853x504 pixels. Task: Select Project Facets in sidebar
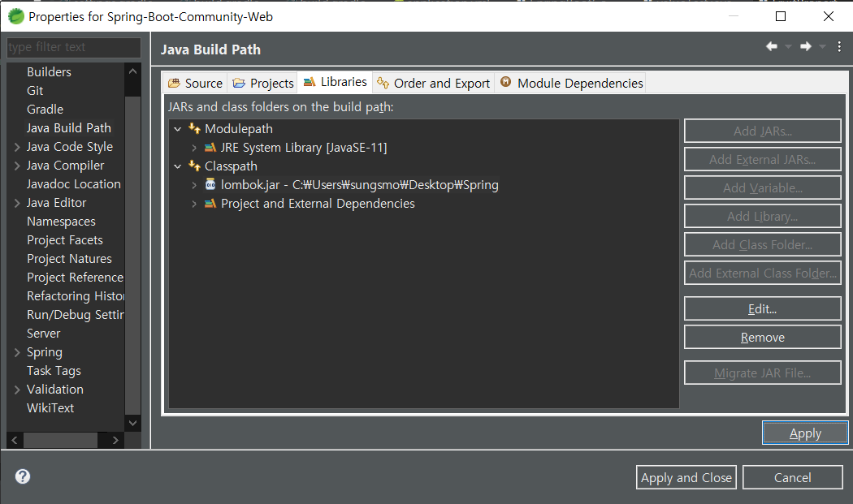[65, 239]
